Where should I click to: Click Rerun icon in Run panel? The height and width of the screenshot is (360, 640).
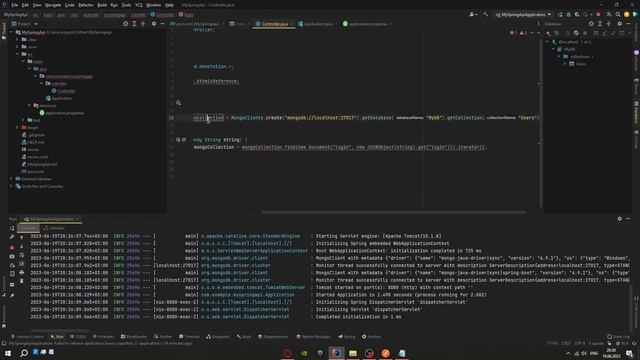(12, 229)
